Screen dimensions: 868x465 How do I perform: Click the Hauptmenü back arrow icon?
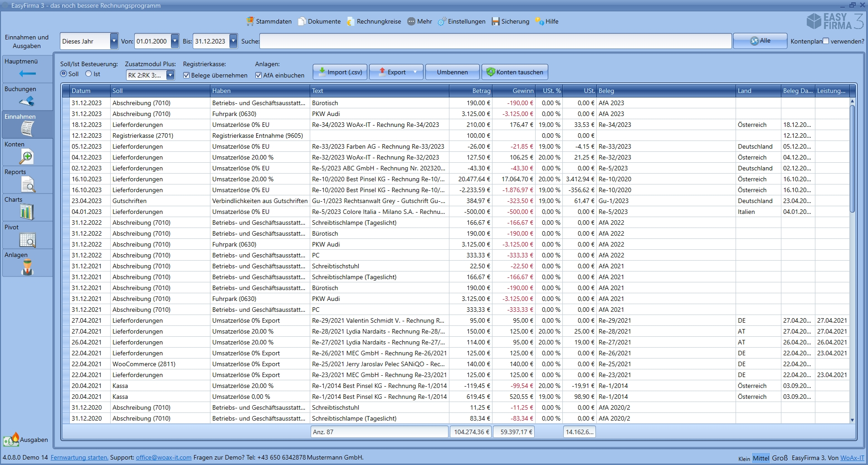click(x=27, y=73)
